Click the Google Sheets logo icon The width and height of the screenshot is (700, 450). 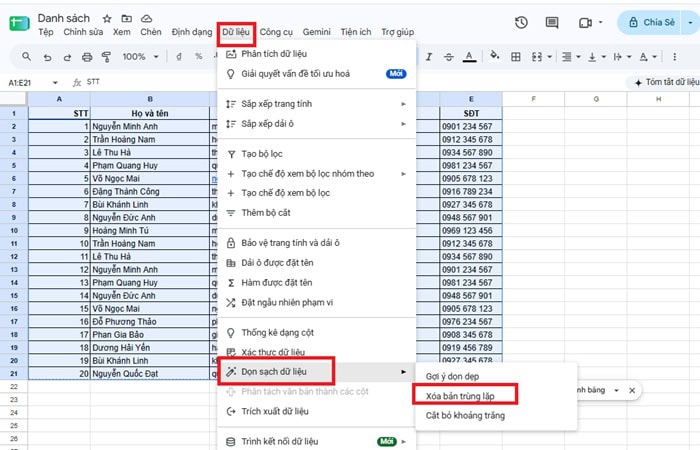[x=20, y=23]
